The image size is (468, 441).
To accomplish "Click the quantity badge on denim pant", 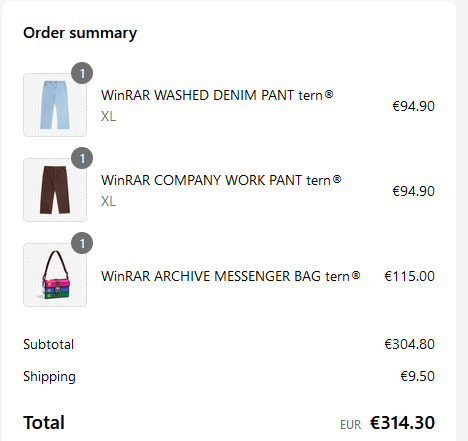I will point(82,73).
